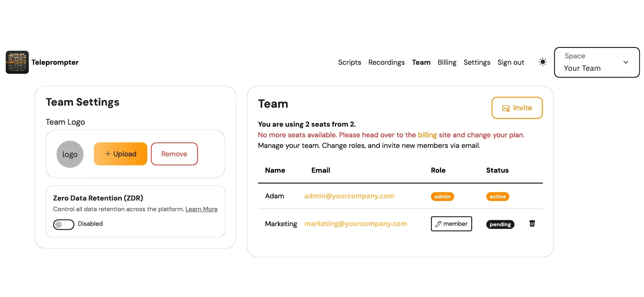Upload a new team logo
Viewport: 644px width, 297px height.
120,154
